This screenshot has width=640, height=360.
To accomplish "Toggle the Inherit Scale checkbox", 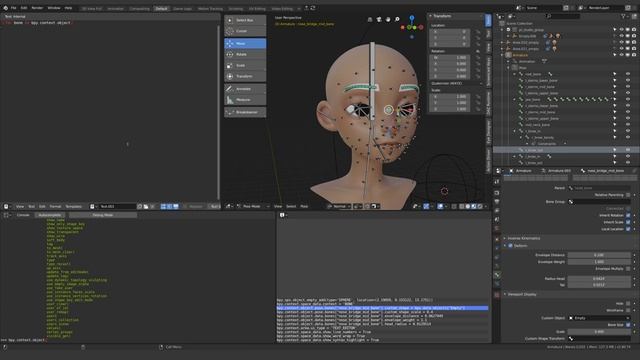I will (628, 222).
